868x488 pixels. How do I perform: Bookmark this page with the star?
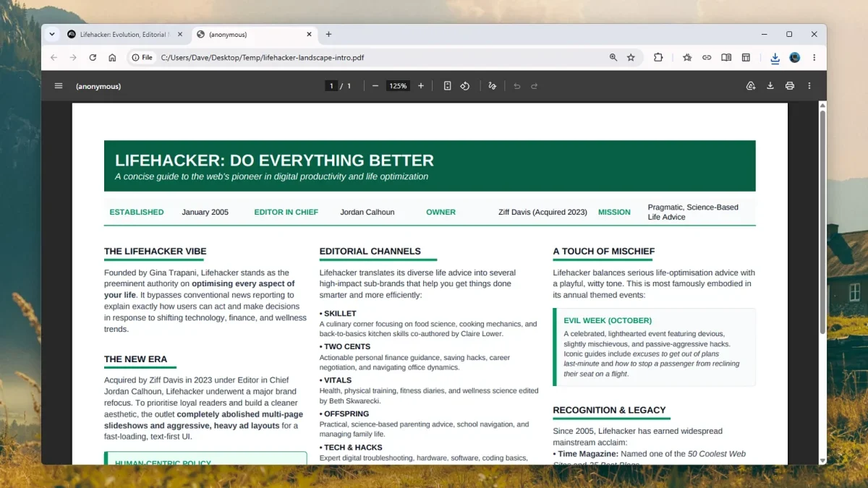[x=631, y=57]
